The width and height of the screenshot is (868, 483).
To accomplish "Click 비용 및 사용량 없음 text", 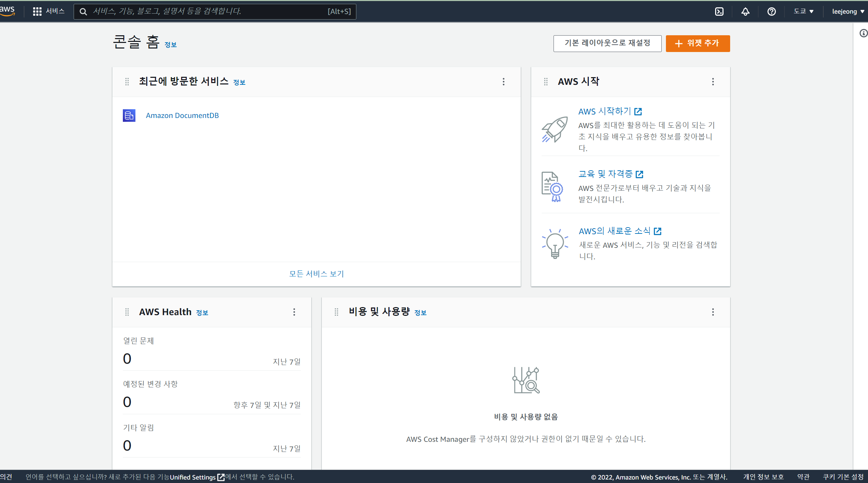I will click(x=526, y=417).
